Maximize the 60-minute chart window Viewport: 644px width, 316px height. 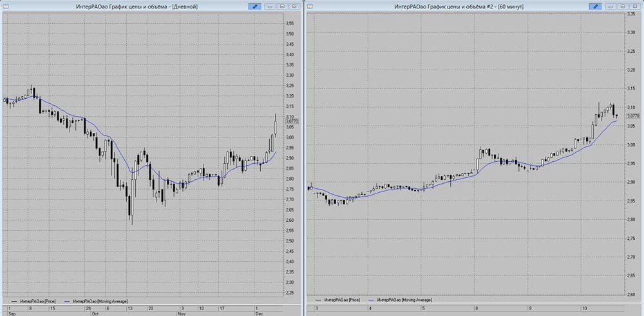pyautogui.click(x=623, y=6)
